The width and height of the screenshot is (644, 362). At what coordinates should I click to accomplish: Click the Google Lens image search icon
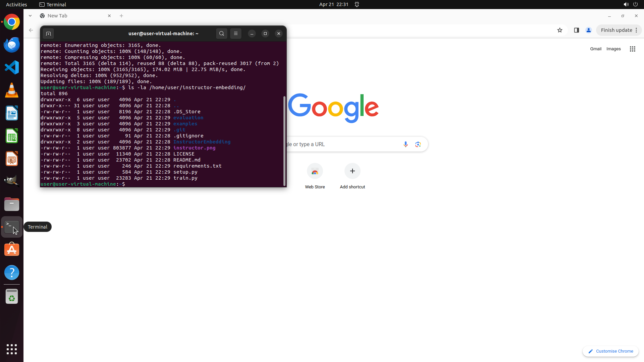click(418, 144)
